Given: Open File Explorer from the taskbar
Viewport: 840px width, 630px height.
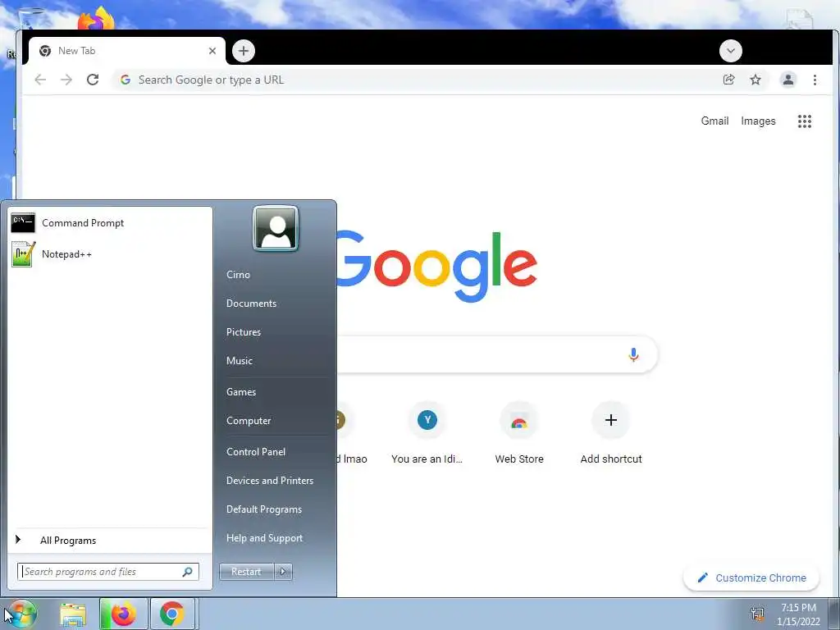Looking at the screenshot, I should point(73,614).
